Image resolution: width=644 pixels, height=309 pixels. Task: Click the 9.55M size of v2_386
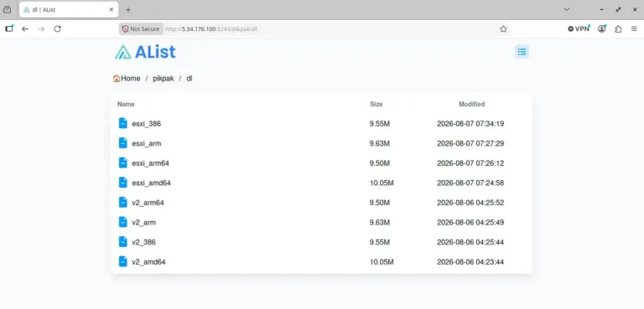380,242
